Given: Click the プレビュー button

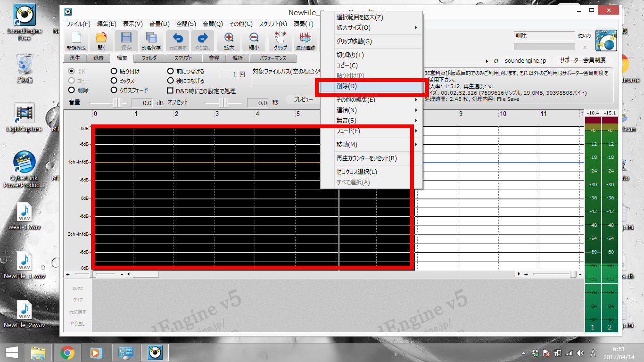Looking at the screenshot, I should pos(304,99).
